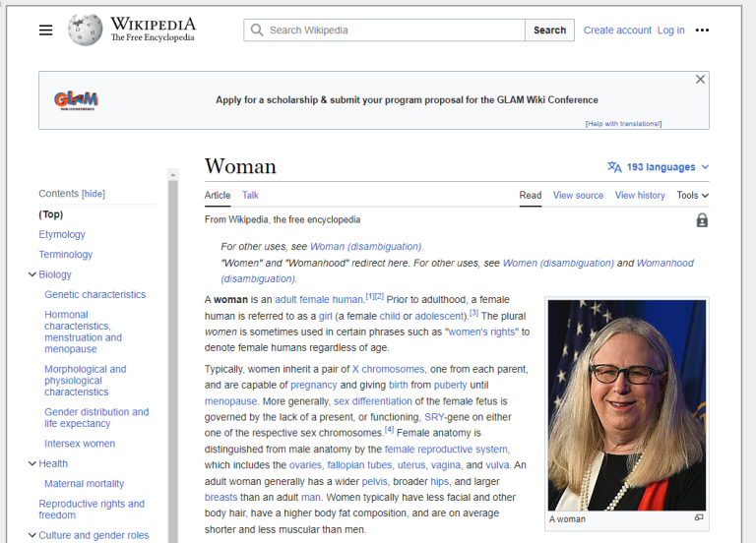The width and height of the screenshot is (756, 543).
Task: Open the X chromosomes link
Action: (388, 369)
